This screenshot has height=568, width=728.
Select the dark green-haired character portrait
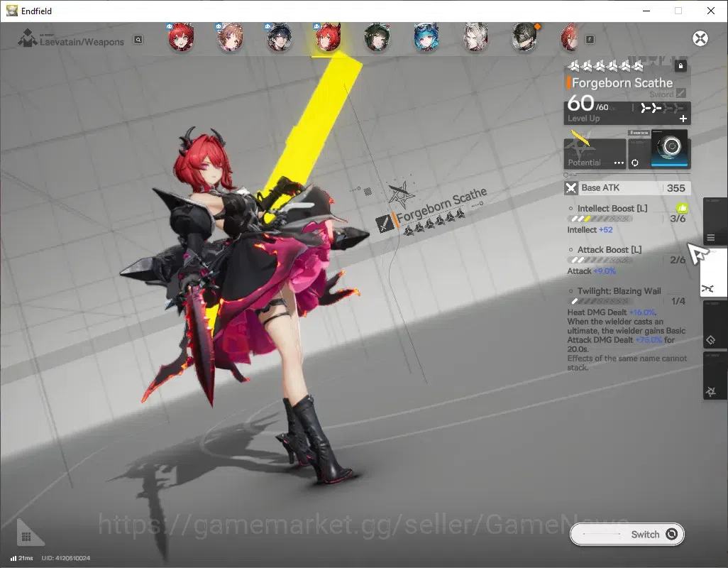coord(377,38)
